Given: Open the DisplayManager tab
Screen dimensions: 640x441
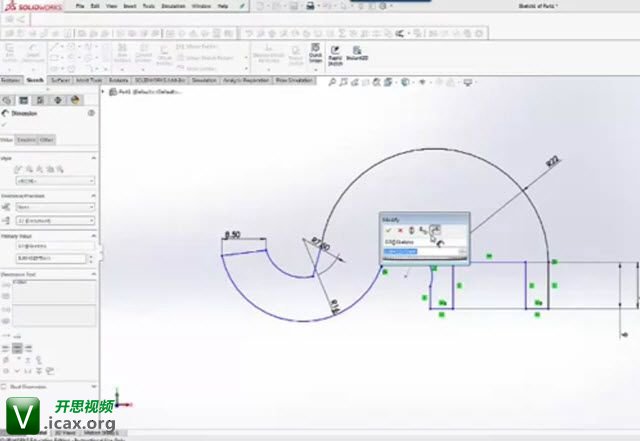Looking at the screenshot, I should (x=75, y=100).
